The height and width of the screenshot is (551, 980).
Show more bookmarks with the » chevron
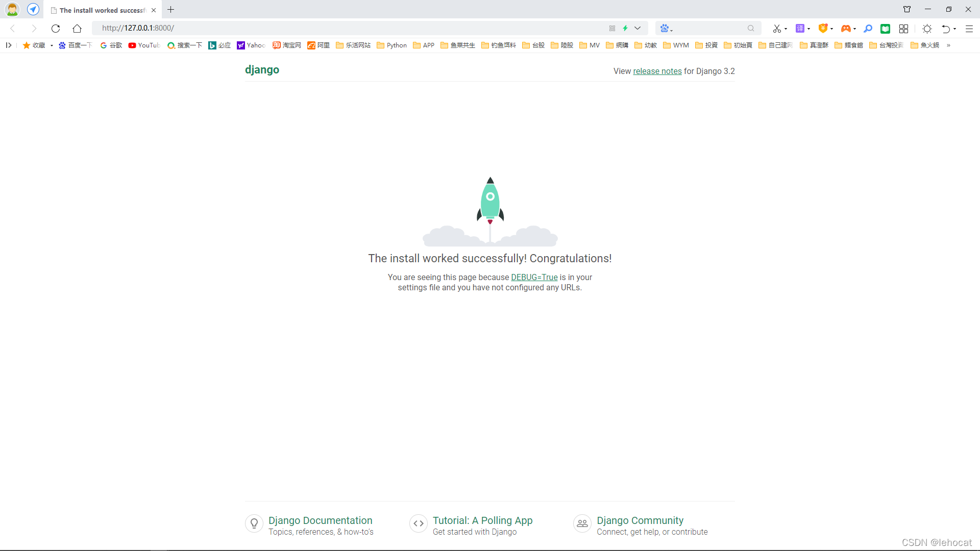948,45
